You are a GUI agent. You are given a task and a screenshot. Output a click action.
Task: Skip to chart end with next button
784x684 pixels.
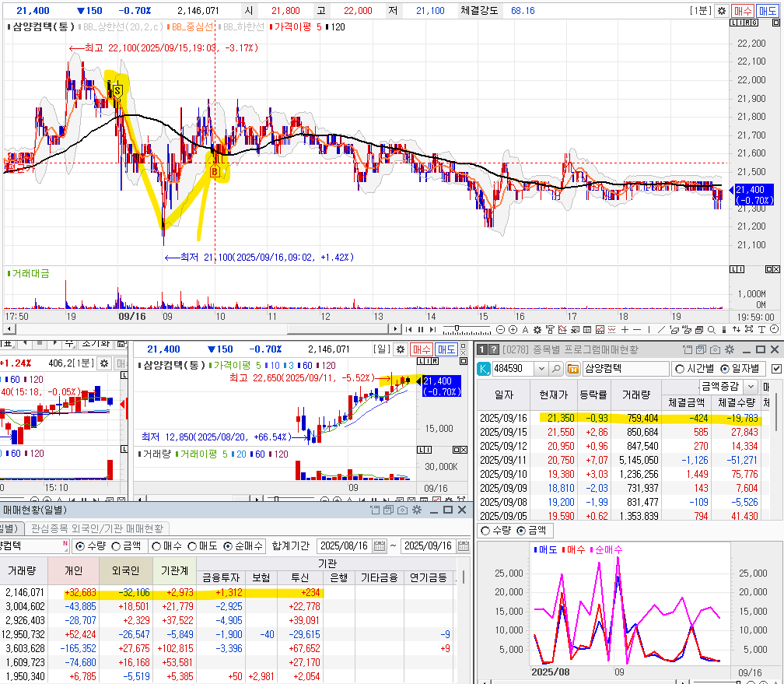[x=432, y=329]
